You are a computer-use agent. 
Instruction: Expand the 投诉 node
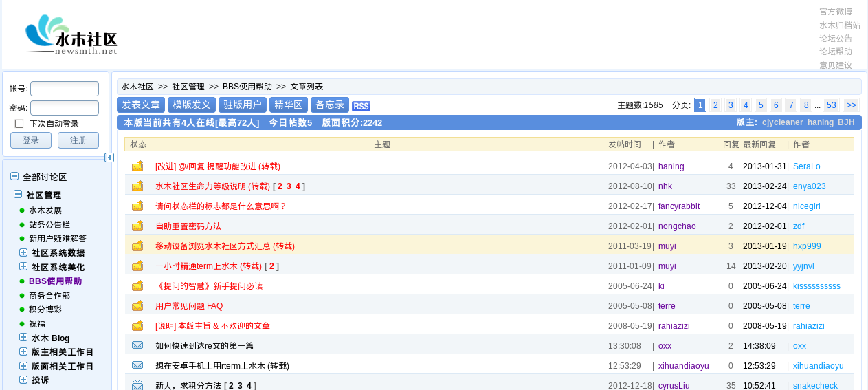coord(23,380)
